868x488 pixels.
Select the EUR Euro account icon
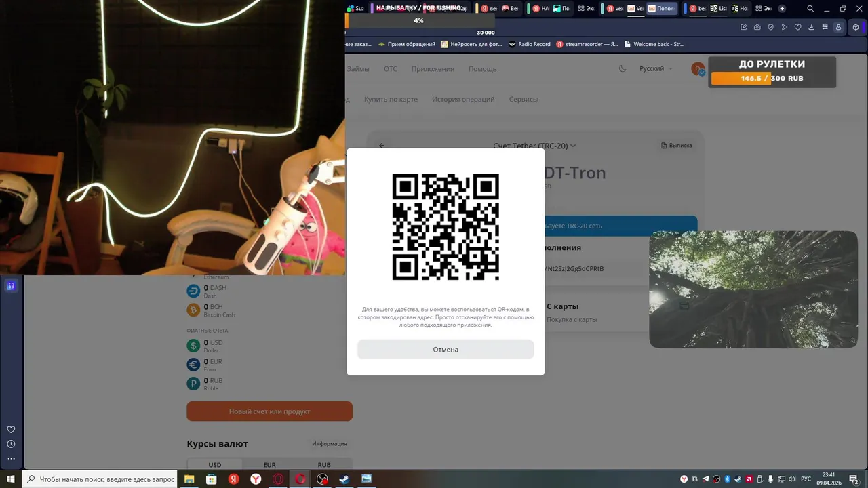coord(193,365)
